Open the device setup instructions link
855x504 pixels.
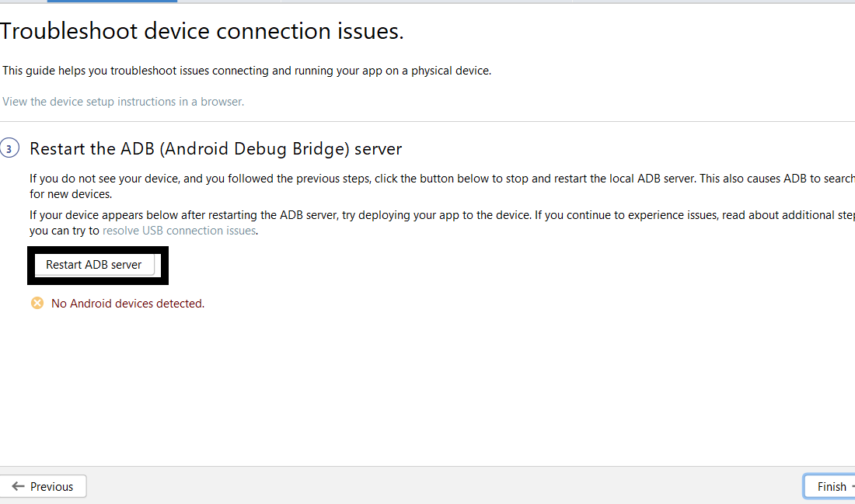(123, 102)
